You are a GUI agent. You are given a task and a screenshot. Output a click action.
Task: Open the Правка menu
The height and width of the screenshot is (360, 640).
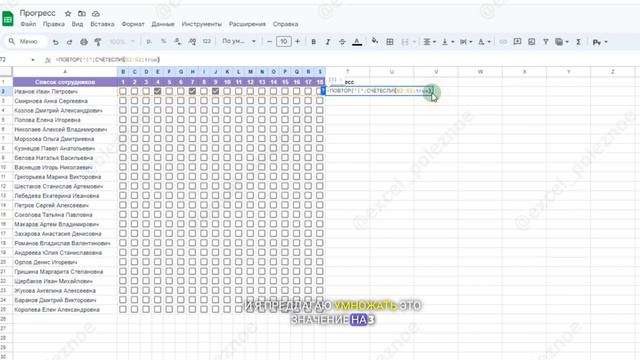click(x=53, y=24)
